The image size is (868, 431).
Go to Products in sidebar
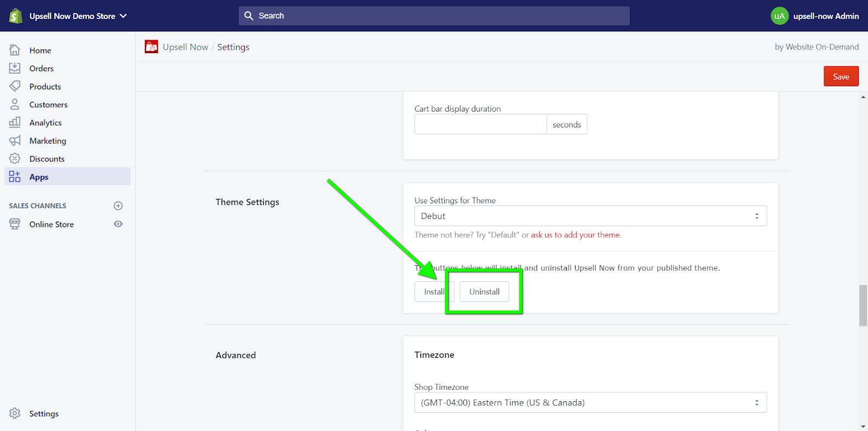point(45,87)
